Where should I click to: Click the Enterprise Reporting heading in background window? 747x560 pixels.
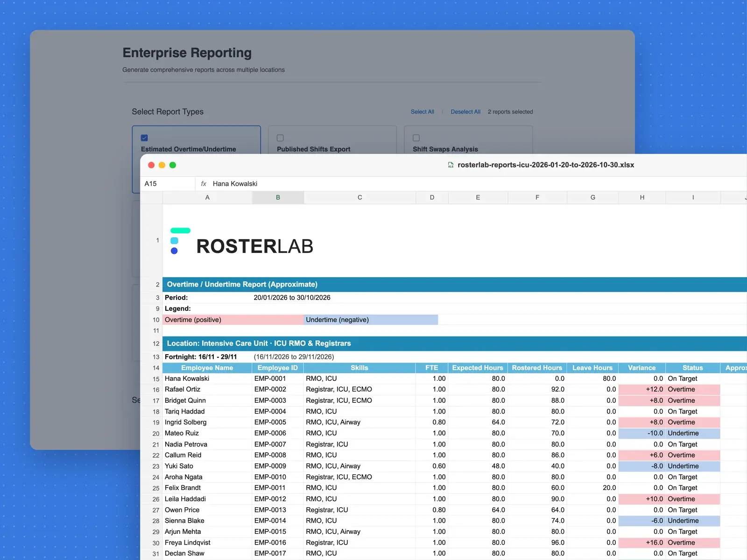tap(187, 53)
